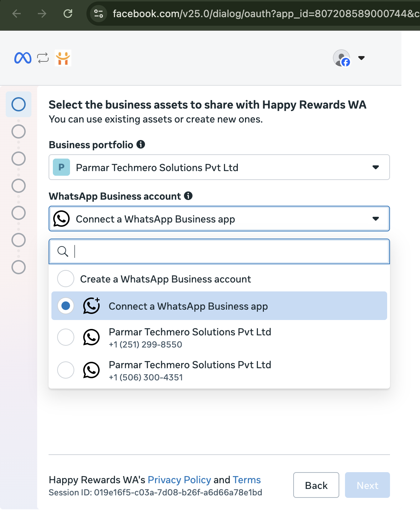420x510 pixels.
Task: Click the Back button
Action: pos(316,485)
